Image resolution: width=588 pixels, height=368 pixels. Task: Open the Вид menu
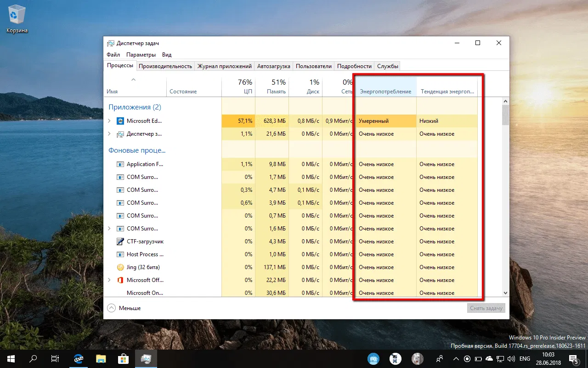167,55
